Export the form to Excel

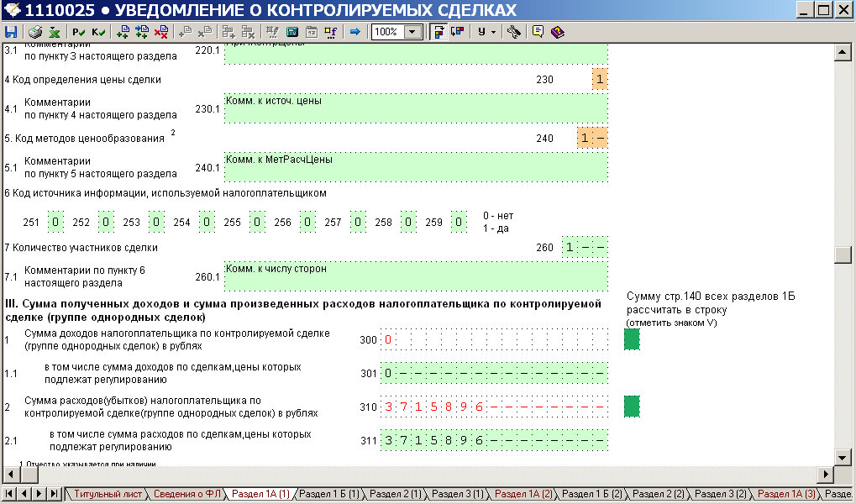pyautogui.click(x=54, y=32)
